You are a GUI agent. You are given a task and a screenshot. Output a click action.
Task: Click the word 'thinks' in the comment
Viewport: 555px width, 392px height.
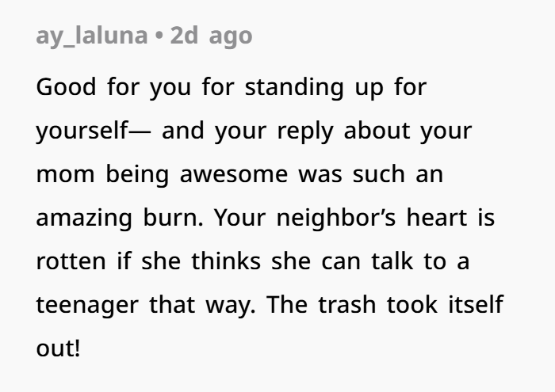(x=226, y=261)
